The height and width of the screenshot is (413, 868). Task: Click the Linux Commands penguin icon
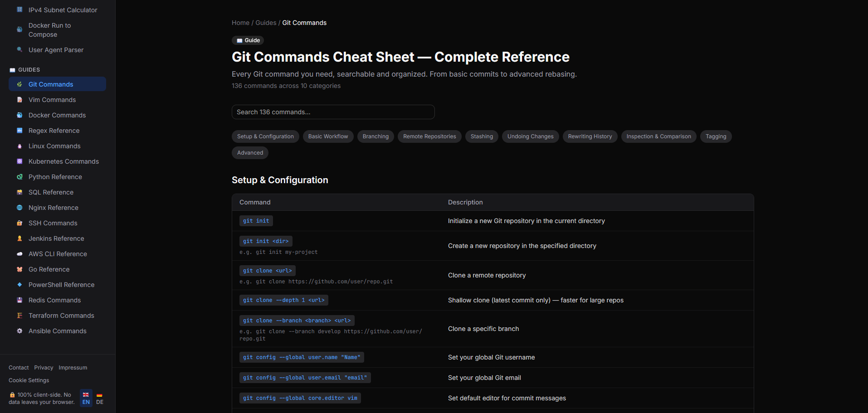(x=19, y=146)
